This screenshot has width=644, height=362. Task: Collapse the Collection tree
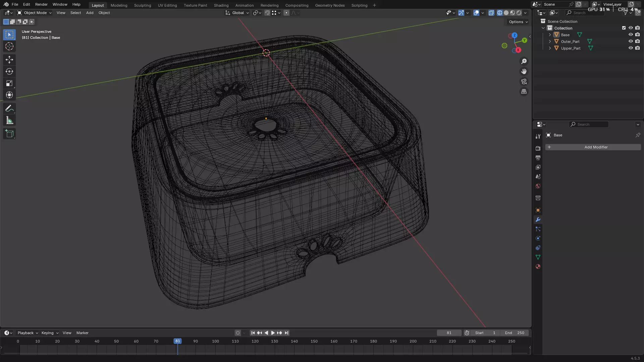tap(543, 28)
